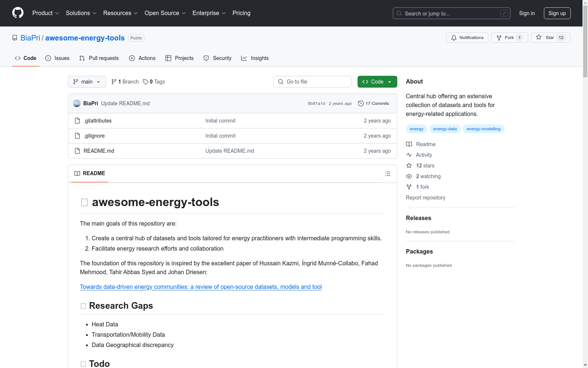The width and height of the screenshot is (588, 368).
Task: Open the Pricing page
Action: (x=241, y=13)
